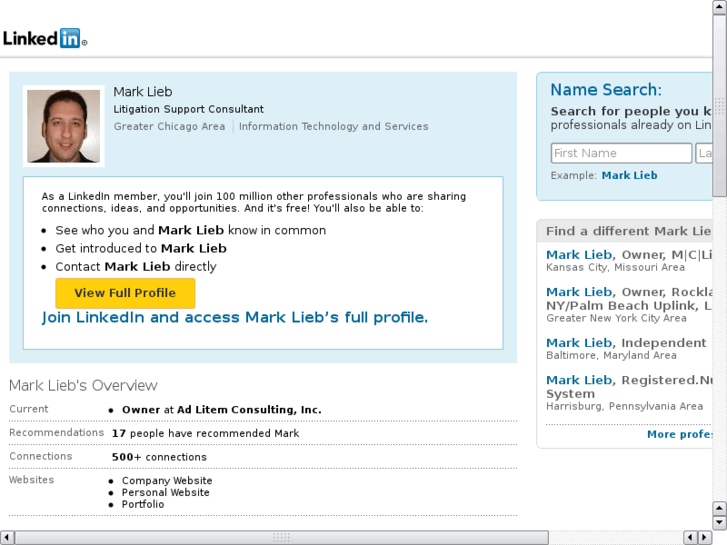Click the LinkedIn logo

(45, 38)
